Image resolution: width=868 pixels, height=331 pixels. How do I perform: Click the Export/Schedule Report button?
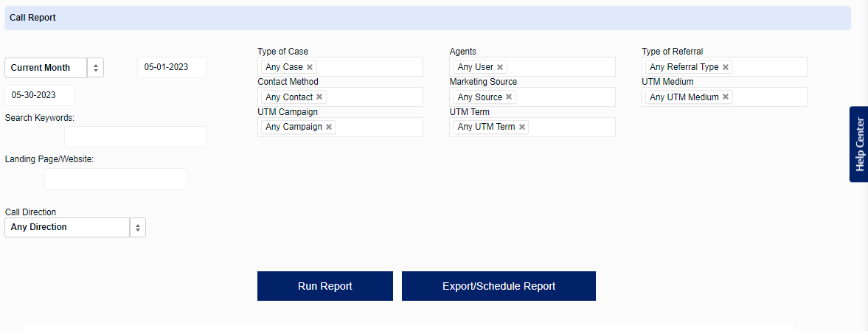click(x=499, y=286)
